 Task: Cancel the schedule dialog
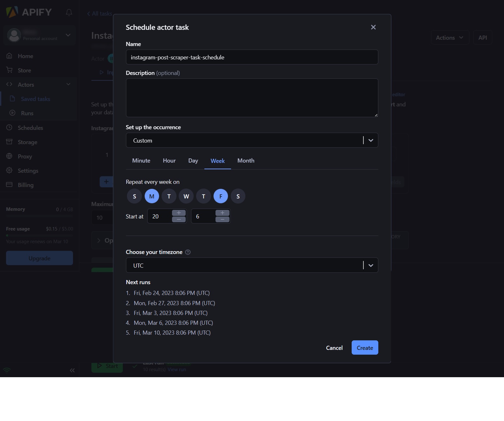[334, 348]
